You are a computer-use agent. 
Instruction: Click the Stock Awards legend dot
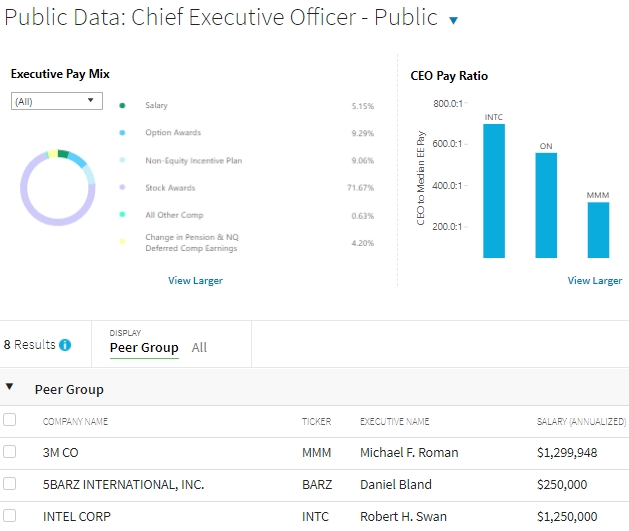[x=122, y=188]
